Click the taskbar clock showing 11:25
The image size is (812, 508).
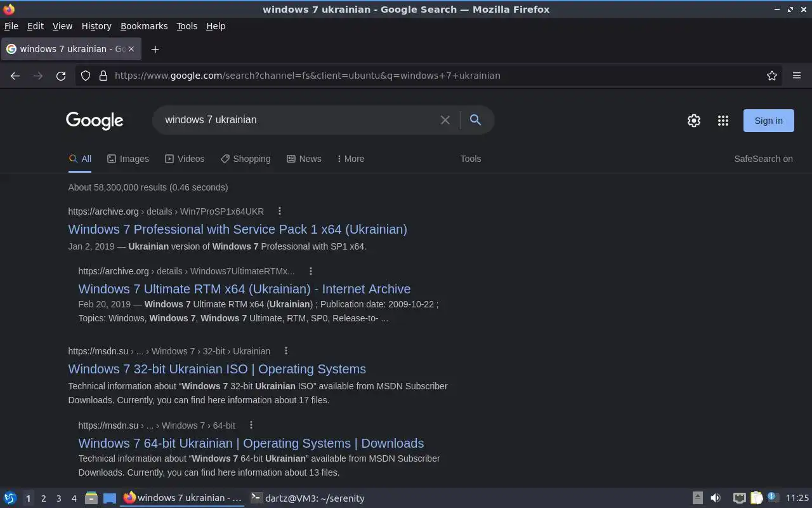(797, 498)
